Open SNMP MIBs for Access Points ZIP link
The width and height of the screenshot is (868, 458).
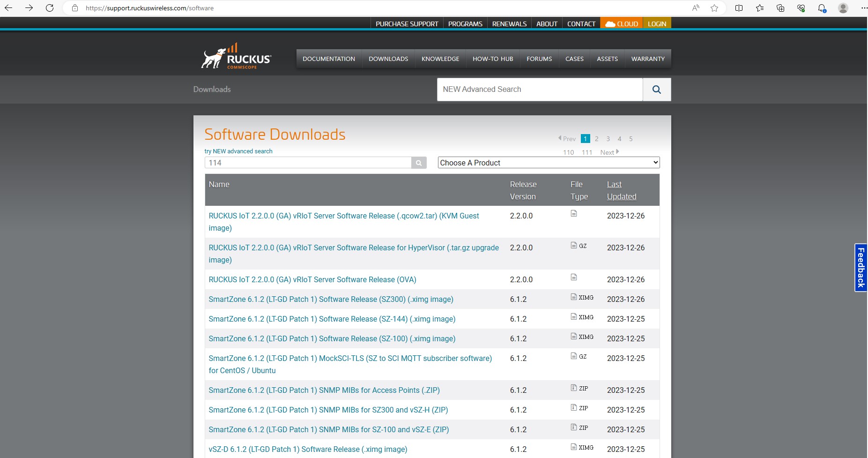click(324, 390)
